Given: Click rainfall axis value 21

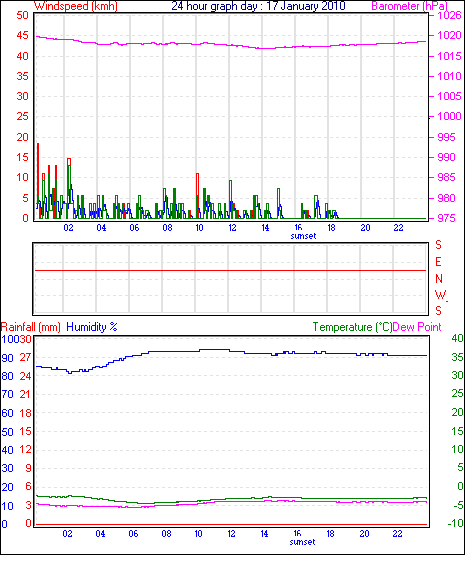Looking at the screenshot, I should 26,395.
